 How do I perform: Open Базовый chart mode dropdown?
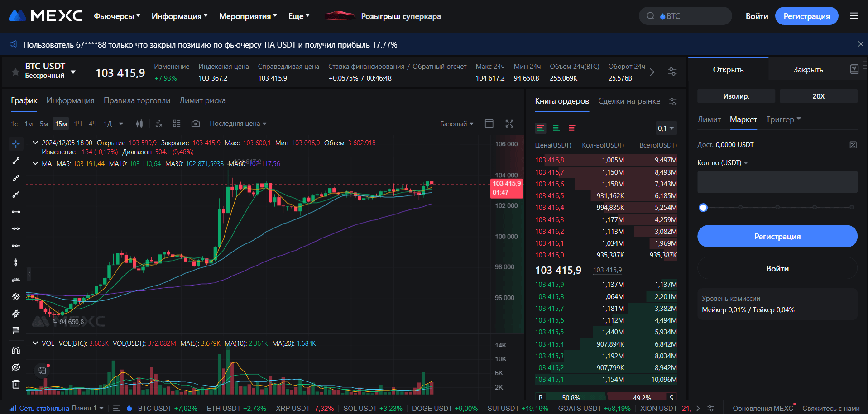(457, 124)
